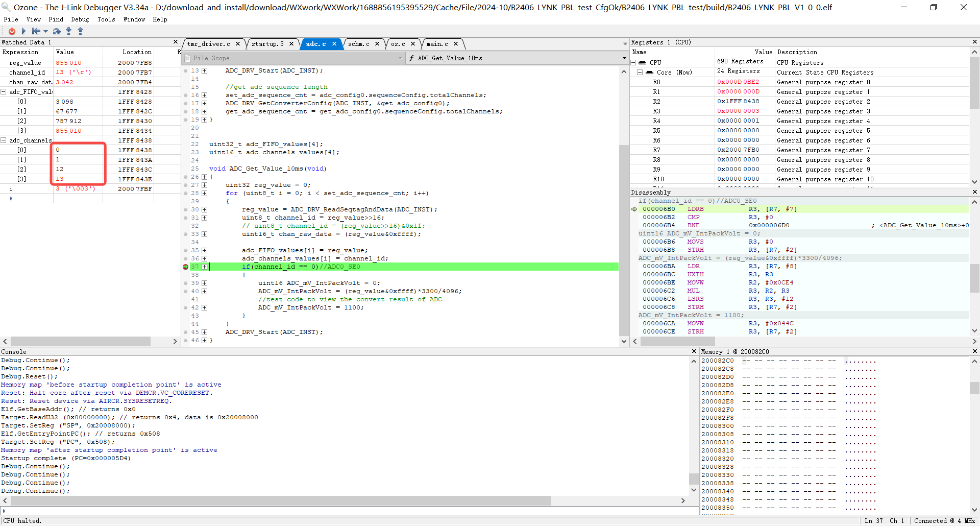Open the Find menu

56,19
